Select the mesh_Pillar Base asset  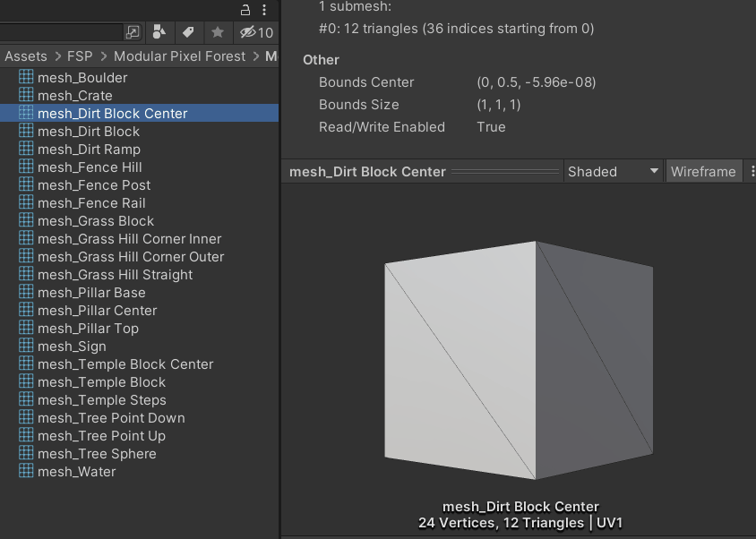pyautogui.click(x=140, y=293)
